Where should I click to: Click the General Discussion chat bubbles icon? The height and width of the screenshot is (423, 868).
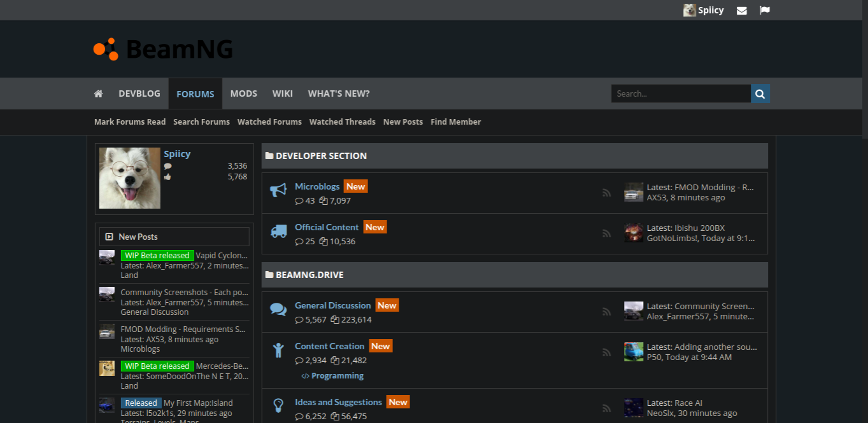(278, 309)
